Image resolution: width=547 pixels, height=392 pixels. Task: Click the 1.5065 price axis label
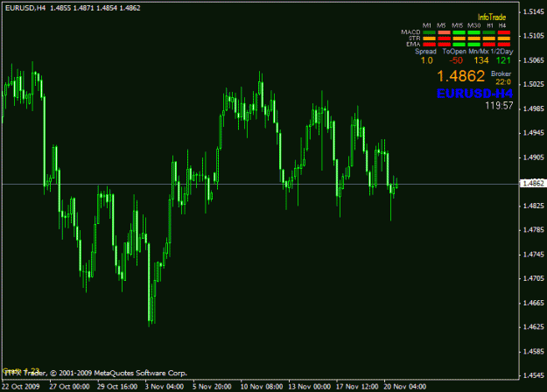tap(534, 60)
